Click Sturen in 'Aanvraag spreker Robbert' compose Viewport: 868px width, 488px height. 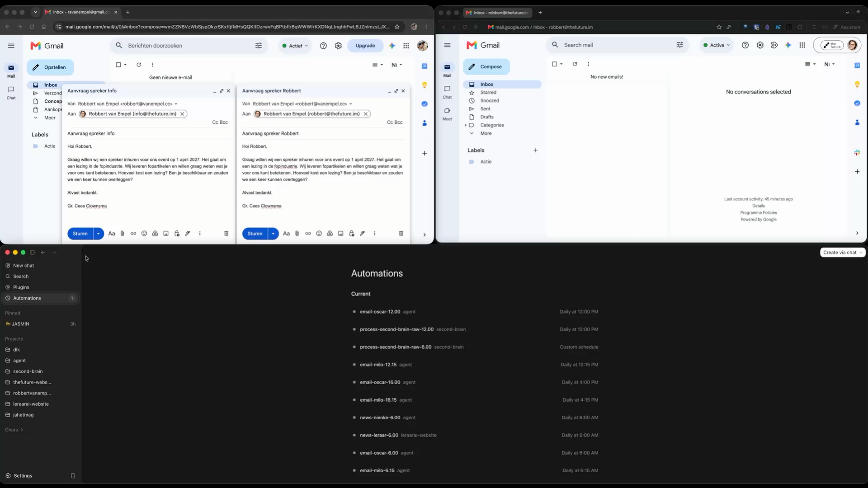(255, 234)
